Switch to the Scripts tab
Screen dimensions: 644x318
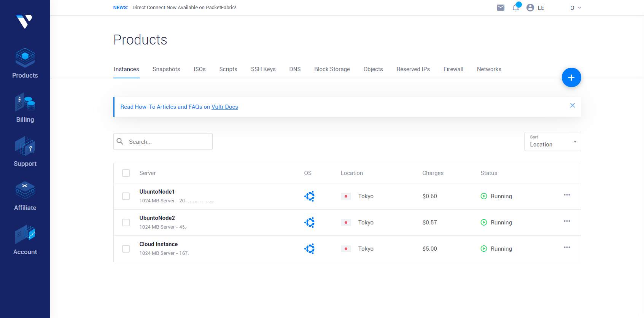[228, 69]
